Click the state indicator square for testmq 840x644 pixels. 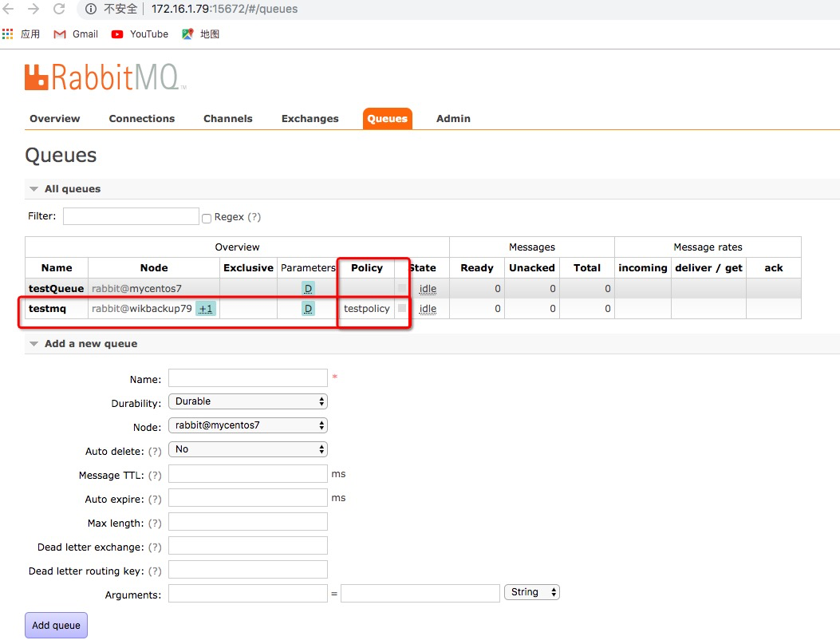tap(402, 308)
